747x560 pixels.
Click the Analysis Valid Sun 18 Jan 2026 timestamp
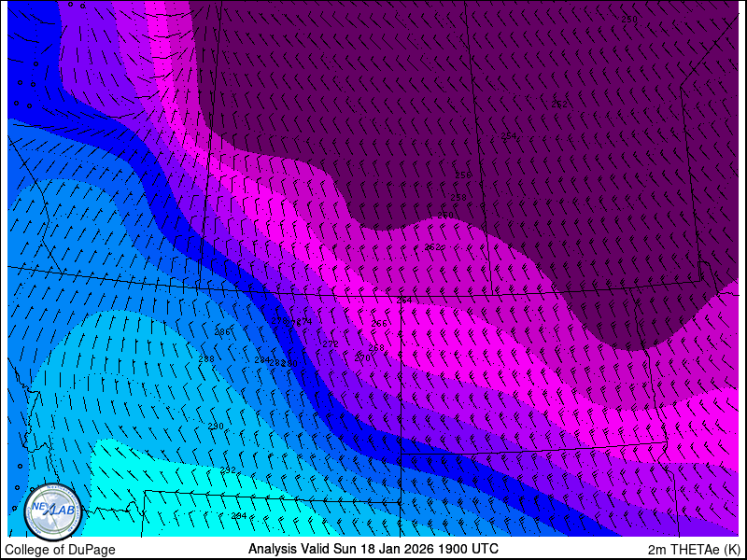(x=373, y=548)
